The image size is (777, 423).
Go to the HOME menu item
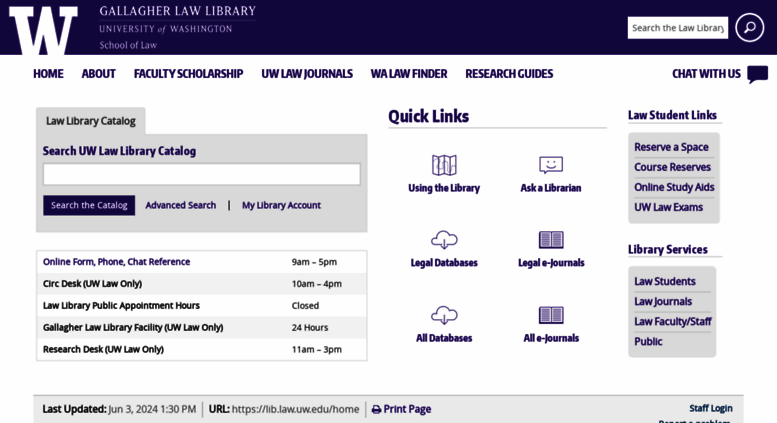point(48,74)
